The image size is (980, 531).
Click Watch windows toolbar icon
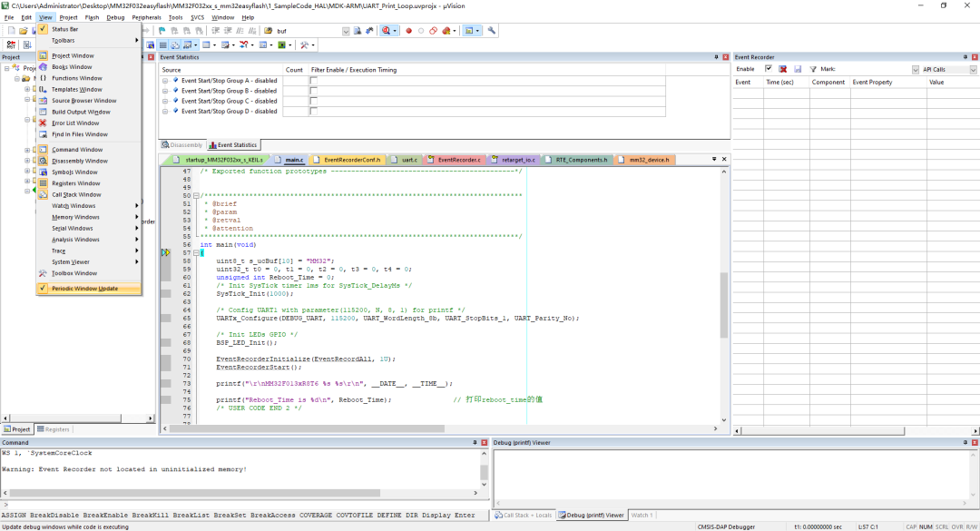188,45
